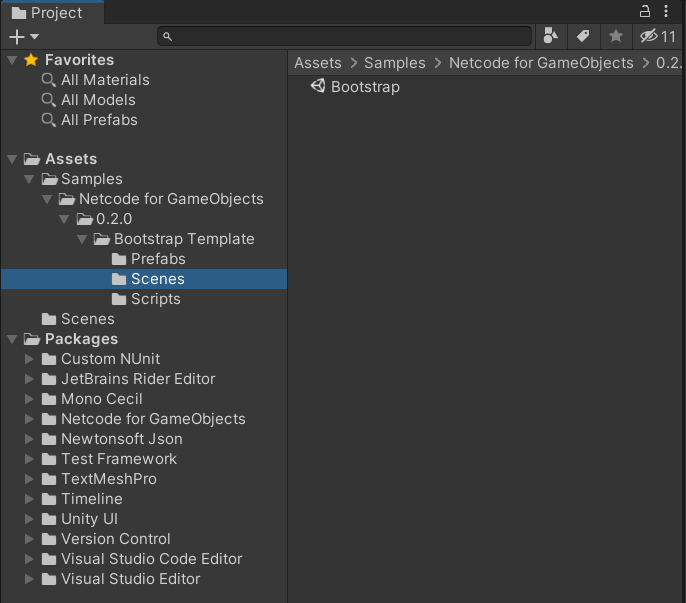The image size is (686, 603).
Task: Select All Prefabs saved search
Action: click(x=99, y=120)
